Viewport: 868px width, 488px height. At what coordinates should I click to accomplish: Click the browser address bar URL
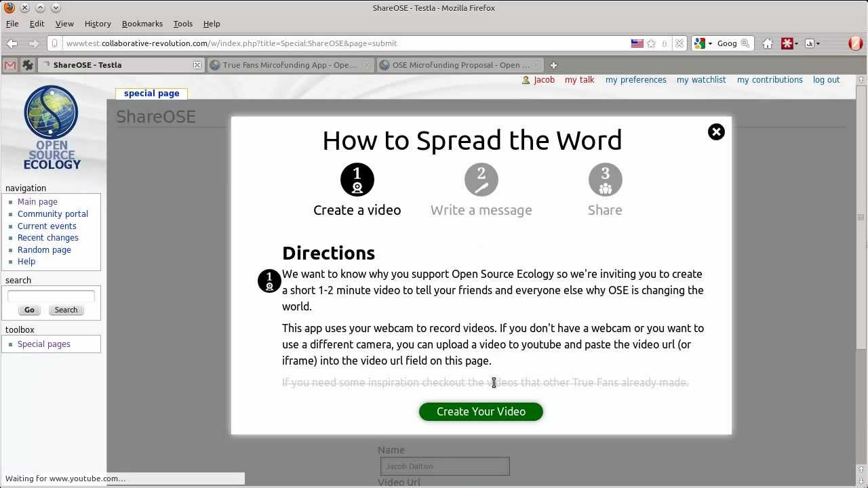pos(231,43)
